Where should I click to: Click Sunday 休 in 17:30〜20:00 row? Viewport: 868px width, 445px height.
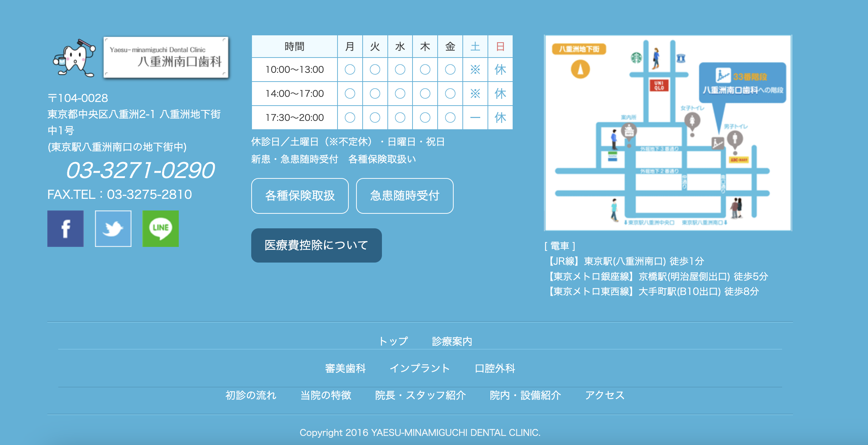[501, 118]
